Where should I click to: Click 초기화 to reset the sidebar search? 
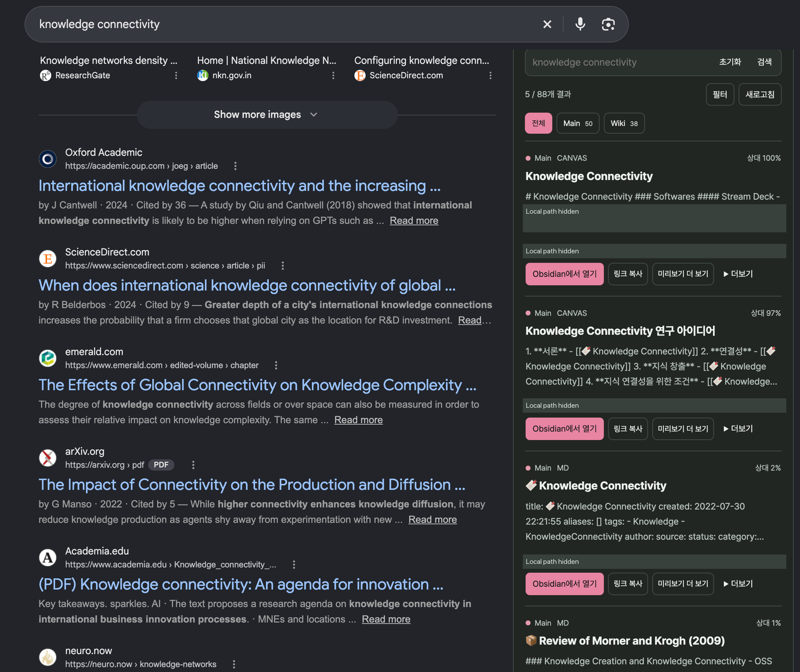[x=730, y=62]
